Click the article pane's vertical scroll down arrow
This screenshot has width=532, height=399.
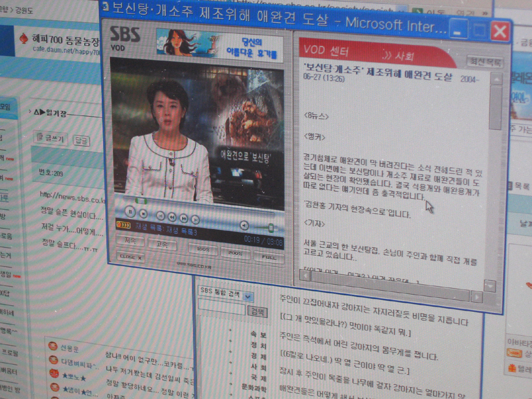point(489,286)
